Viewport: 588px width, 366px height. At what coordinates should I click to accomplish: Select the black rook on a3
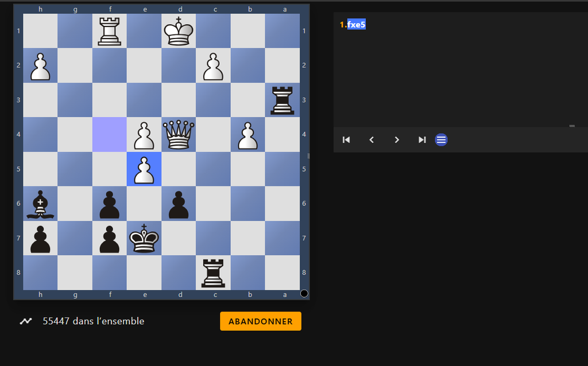pyautogui.click(x=283, y=100)
